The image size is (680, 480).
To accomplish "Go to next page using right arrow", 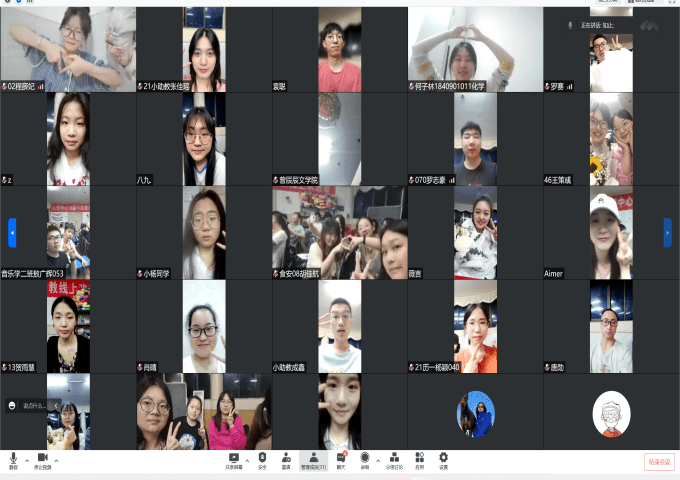I will pos(668,232).
